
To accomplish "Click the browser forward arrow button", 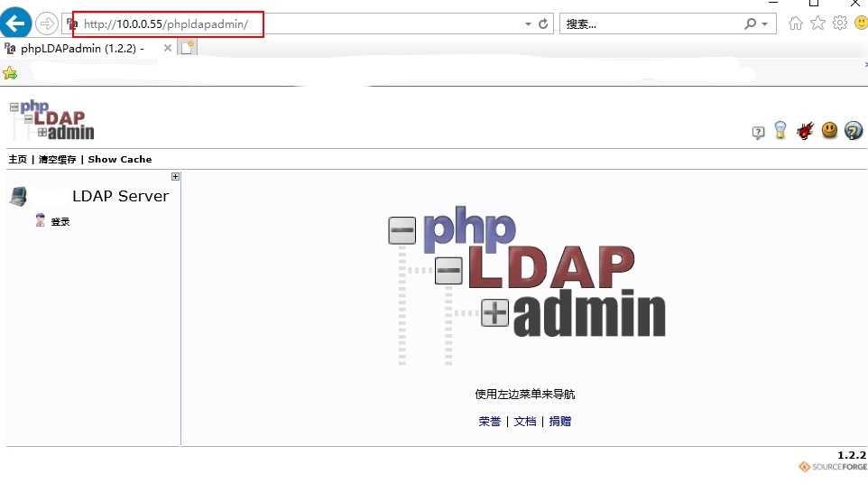I will (47, 23).
